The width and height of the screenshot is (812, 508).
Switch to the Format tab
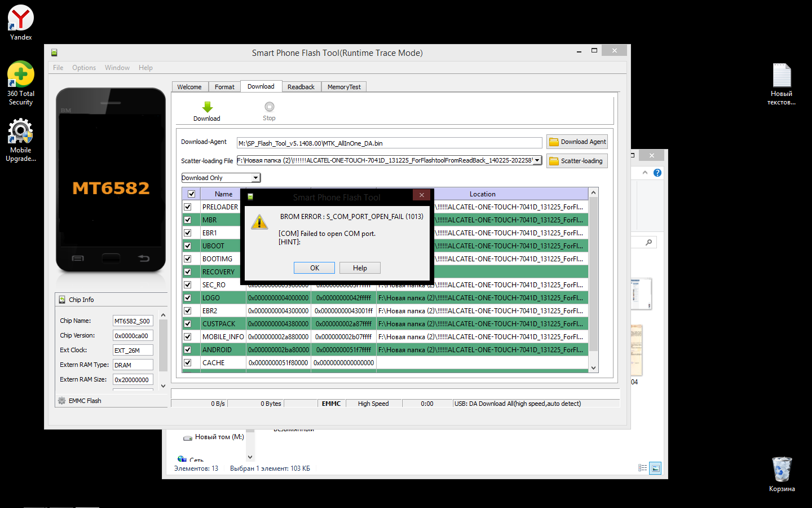pyautogui.click(x=224, y=87)
